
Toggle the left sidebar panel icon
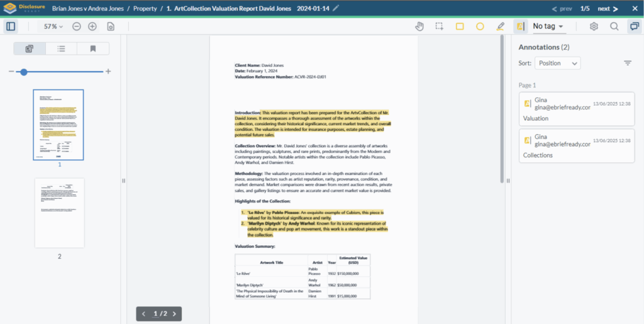coord(11,26)
